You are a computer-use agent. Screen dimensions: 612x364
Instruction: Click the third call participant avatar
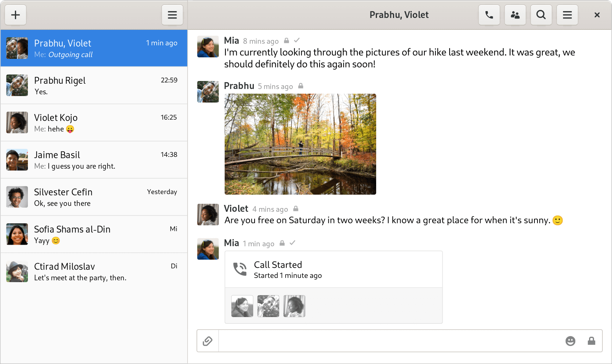294,306
